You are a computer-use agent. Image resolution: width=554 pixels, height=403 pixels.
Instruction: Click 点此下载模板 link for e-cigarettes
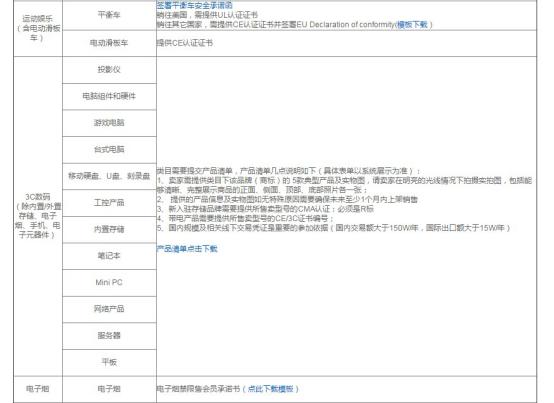(x=271, y=389)
